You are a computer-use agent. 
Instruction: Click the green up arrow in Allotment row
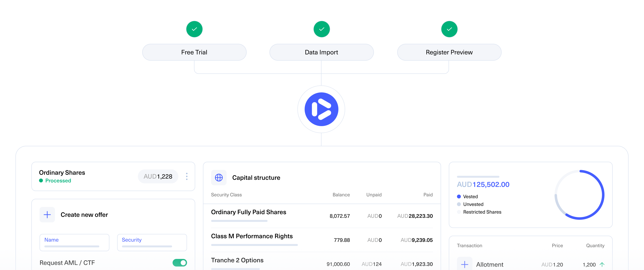click(x=602, y=264)
